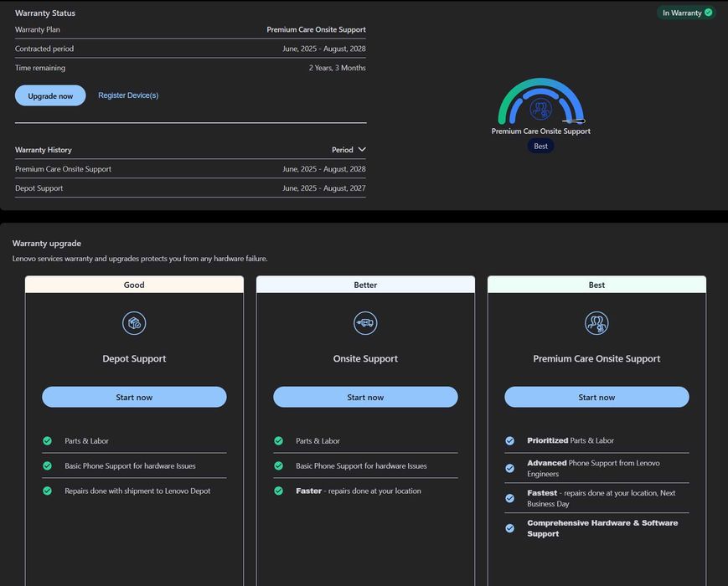Image resolution: width=728 pixels, height=586 pixels.
Task: Click the '2 Years, 3 Months' remaining value
Action: pyautogui.click(x=337, y=68)
